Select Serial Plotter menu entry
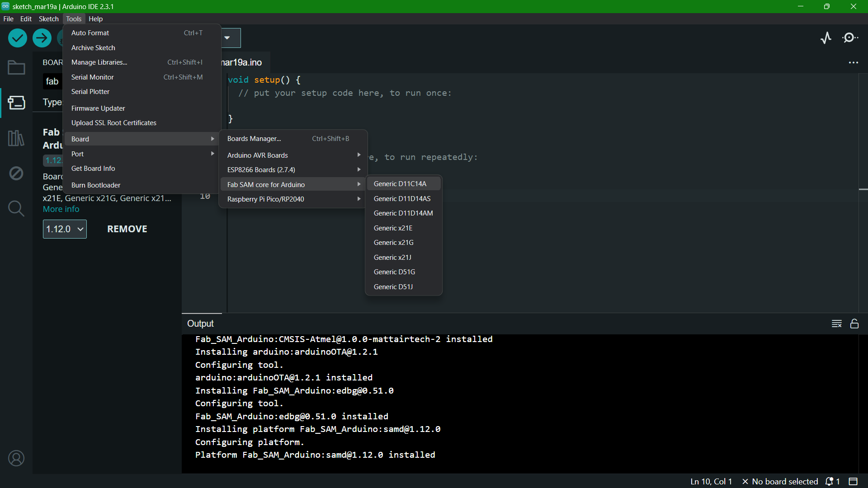868x488 pixels. pos(142,92)
